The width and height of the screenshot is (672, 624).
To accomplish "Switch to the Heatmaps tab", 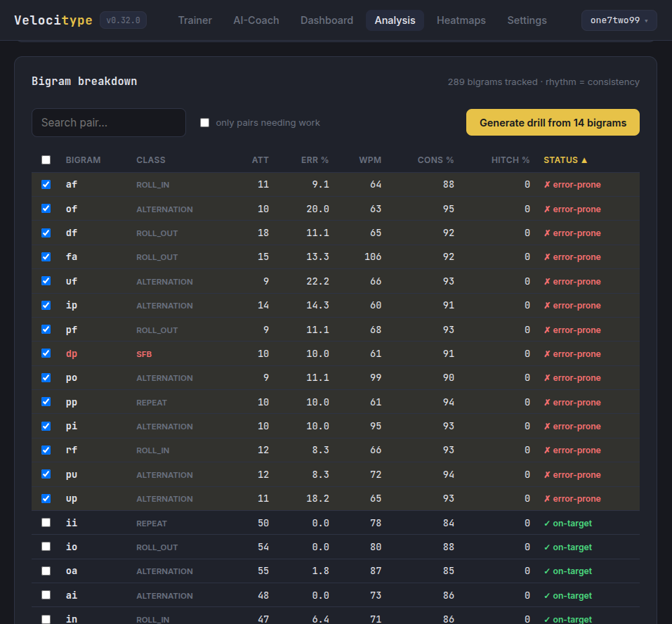I will point(461,20).
